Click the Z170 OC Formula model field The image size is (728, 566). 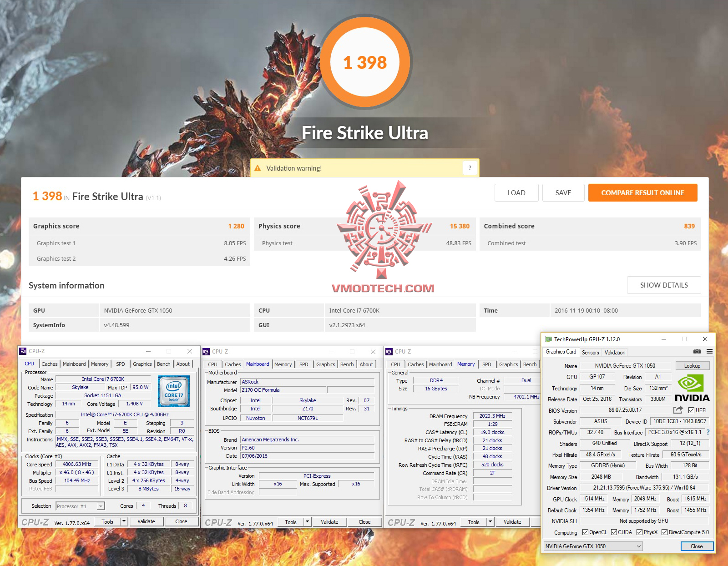point(283,390)
